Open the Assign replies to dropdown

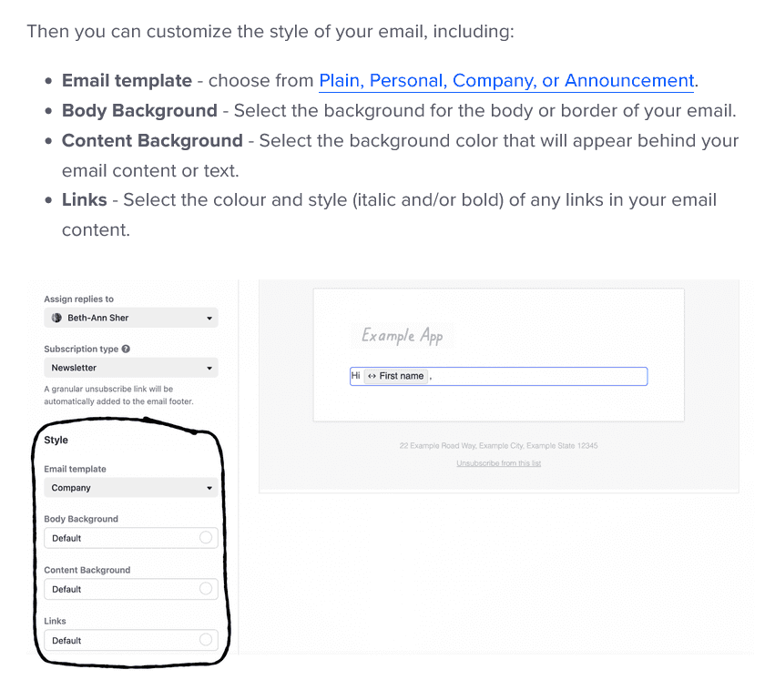(x=131, y=318)
